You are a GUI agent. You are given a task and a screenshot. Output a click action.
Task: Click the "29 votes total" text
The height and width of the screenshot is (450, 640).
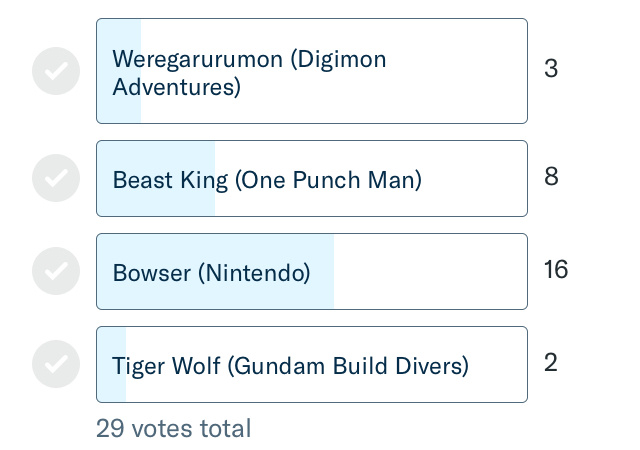174,429
